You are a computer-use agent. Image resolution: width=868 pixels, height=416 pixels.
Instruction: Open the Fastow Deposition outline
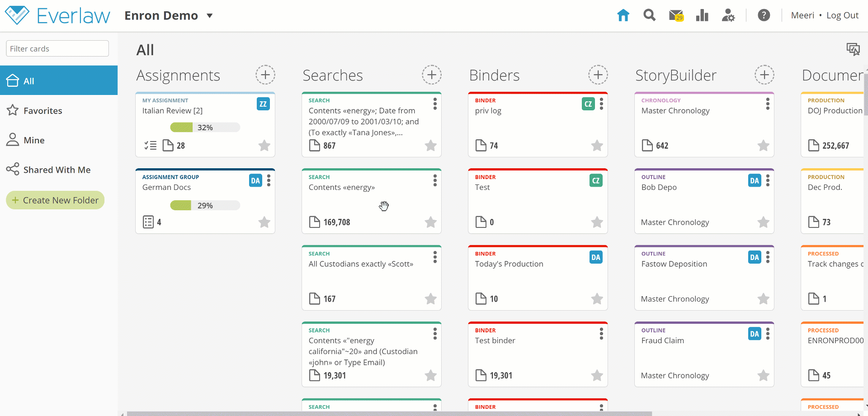coord(704,278)
